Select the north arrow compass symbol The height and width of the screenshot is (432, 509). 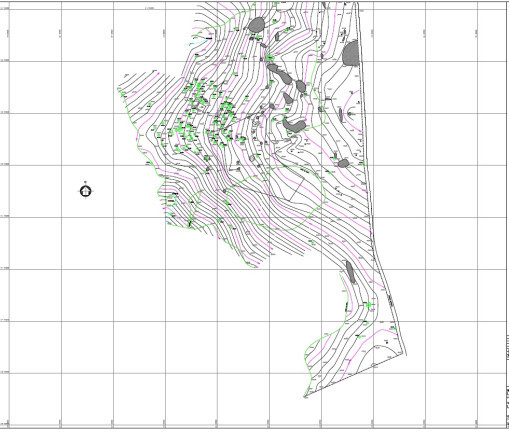(86, 191)
